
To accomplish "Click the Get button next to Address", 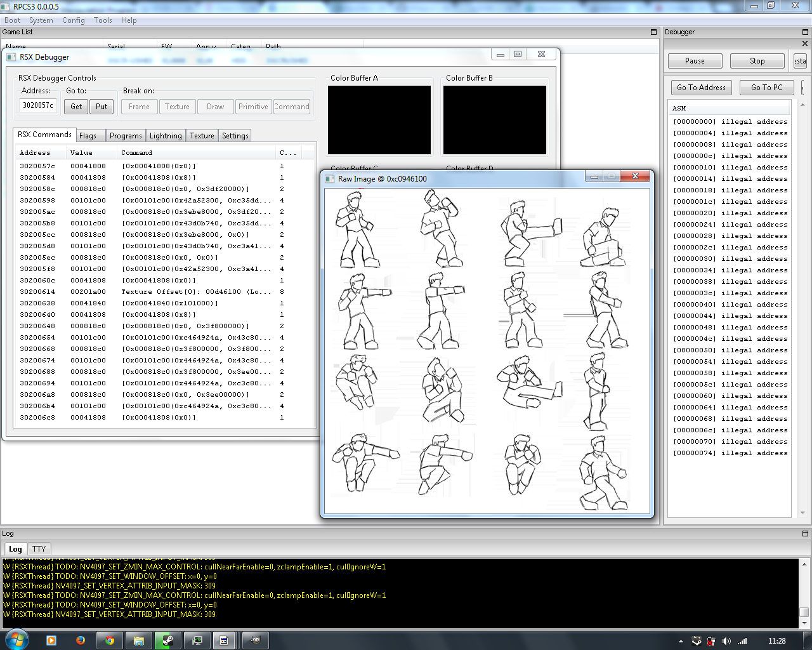I will click(76, 107).
